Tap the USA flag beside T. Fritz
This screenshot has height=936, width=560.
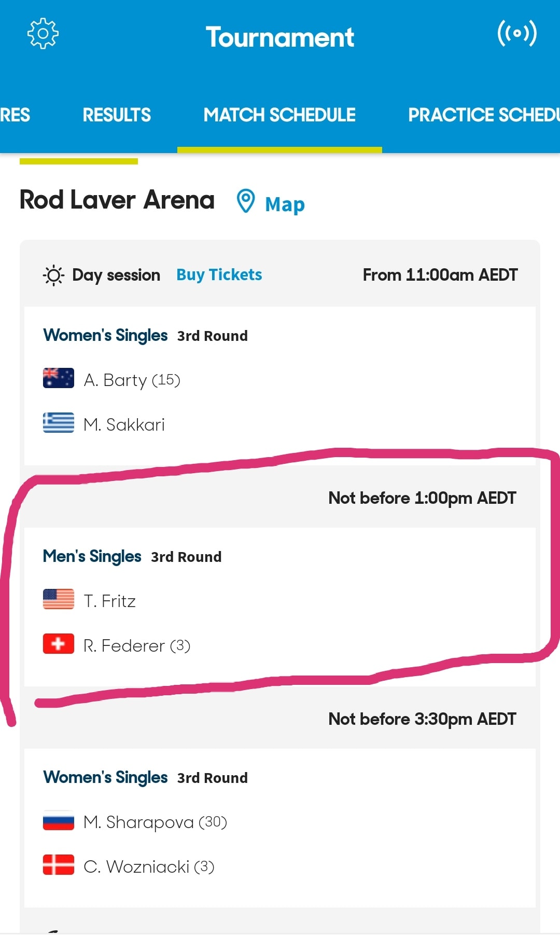(x=59, y=599)
